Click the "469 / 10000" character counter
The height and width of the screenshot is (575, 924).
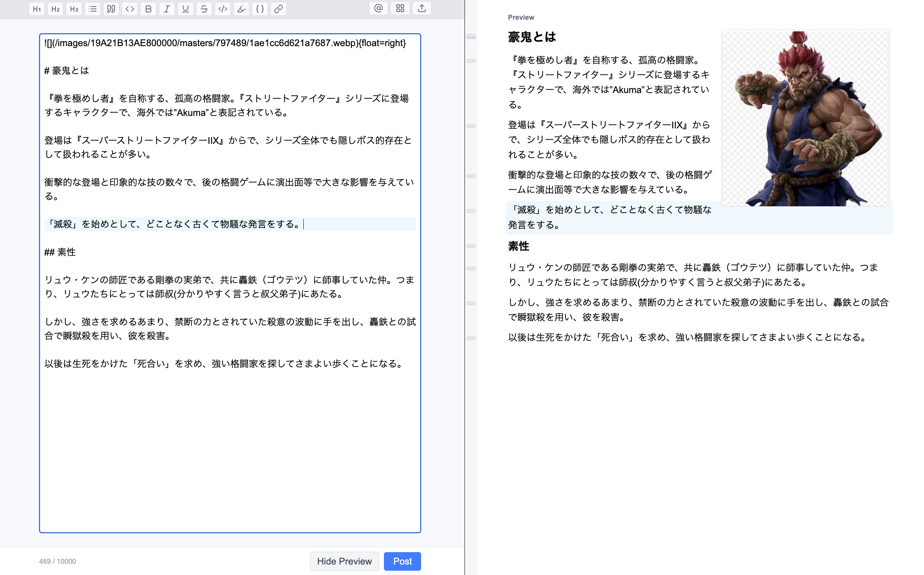pyautogui.click(x=58, y=561)
